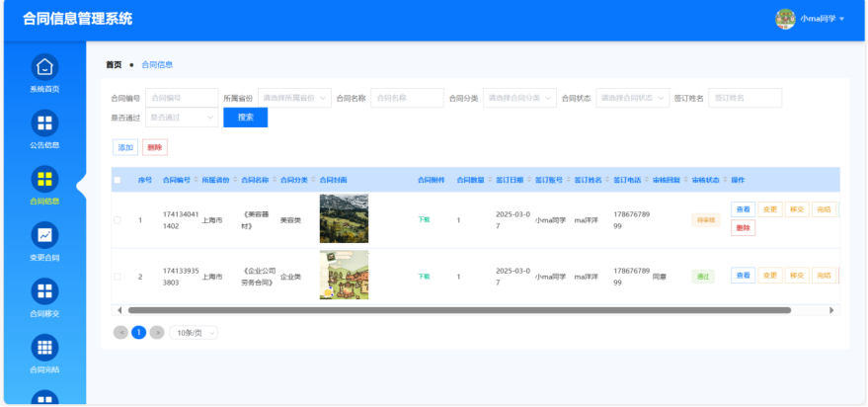The width and height of the screenshot is (868, 407).
Task: Click 移交 for the 《企业公司劳务合同》 row
Action: (x=797, y=276)
